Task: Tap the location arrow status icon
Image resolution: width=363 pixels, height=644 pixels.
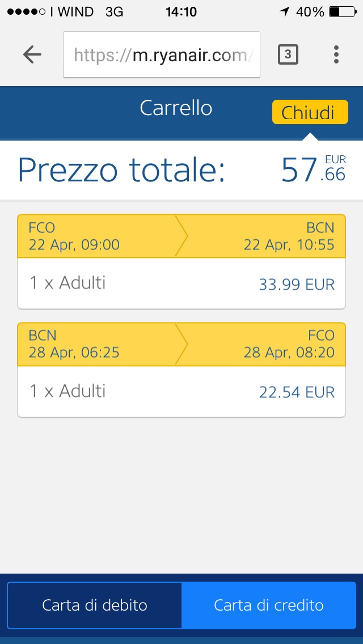Action: click(284, 11)
